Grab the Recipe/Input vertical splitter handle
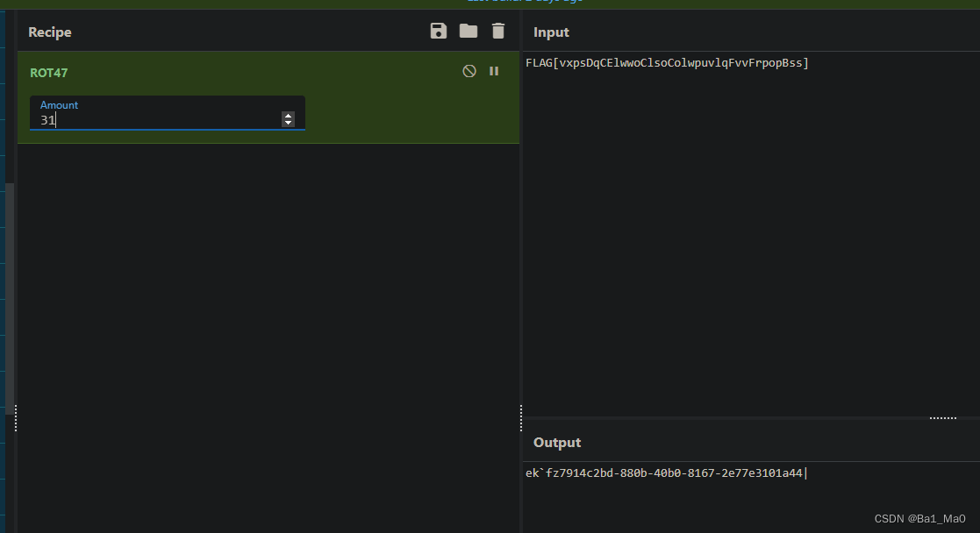The image size is (980, 533). pyautogui.click(x=521, y=418)
